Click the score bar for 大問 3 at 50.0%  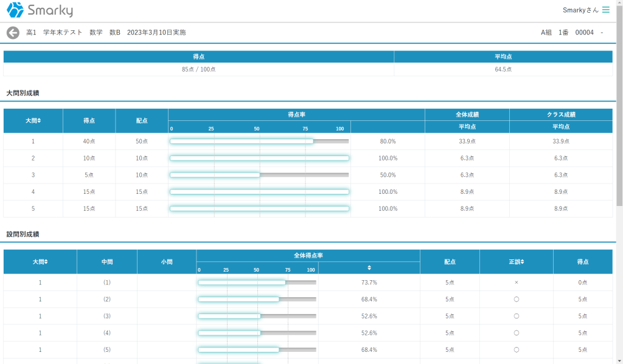point(259,175)
